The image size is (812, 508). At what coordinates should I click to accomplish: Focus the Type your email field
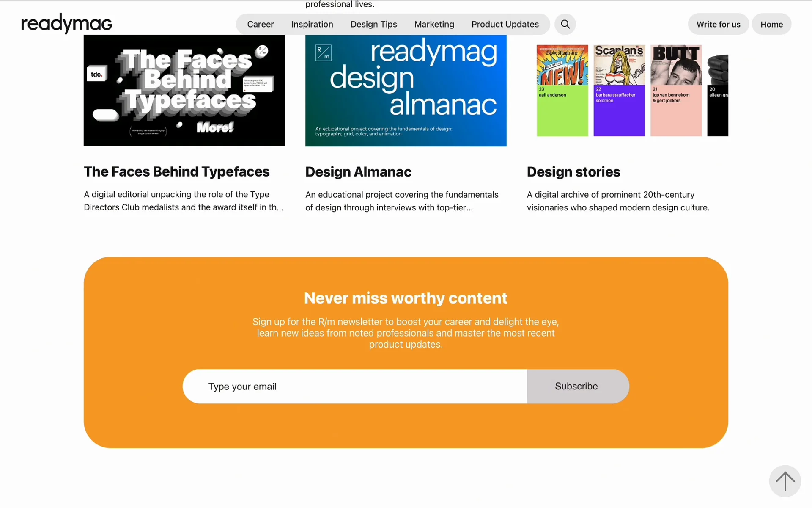(x=355, y=386)
